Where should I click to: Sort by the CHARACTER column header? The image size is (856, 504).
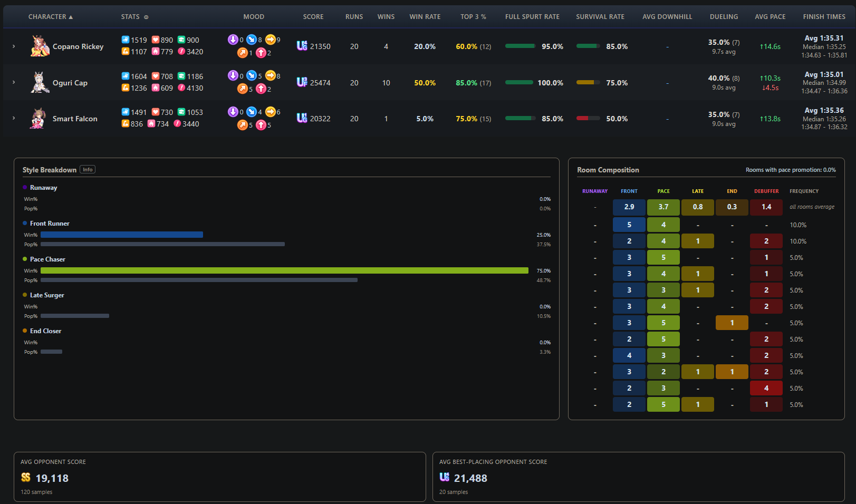(x=51, y=17)
